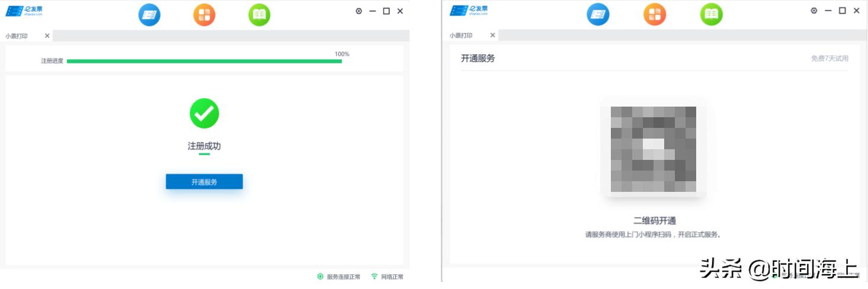Viewport: 868px width, 289px height.
Task: Open settings gear in left window title bar
Action: pyautogui.click(x=358, y=11)
